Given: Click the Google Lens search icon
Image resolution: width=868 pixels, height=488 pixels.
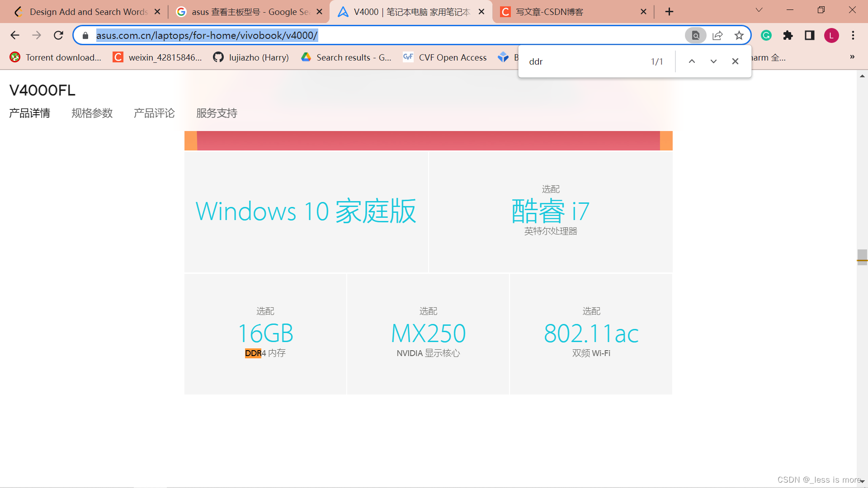Looking at the screenshot, I should (x=696, y=35).
